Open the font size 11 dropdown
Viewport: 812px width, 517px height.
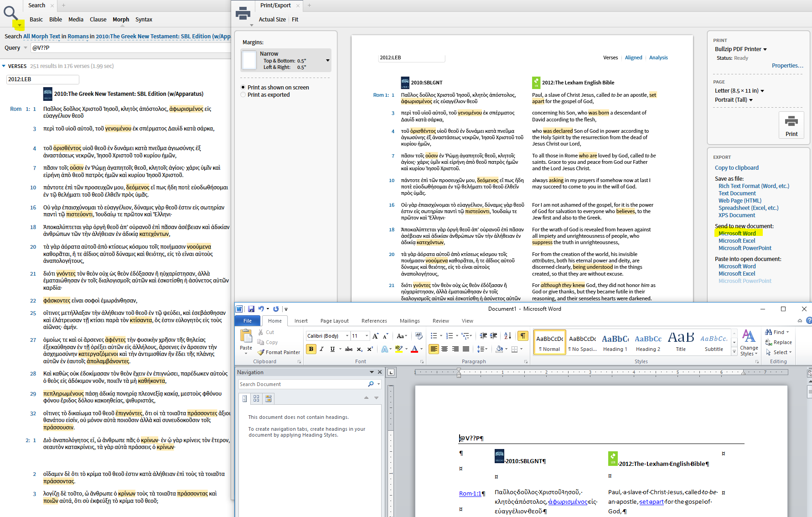(367, 336)
